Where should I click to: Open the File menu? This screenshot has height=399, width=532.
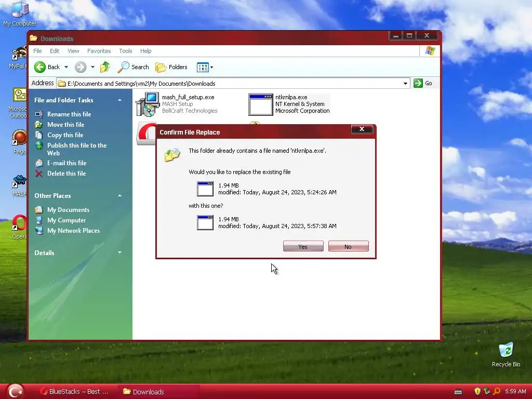(x=37, y=51)
